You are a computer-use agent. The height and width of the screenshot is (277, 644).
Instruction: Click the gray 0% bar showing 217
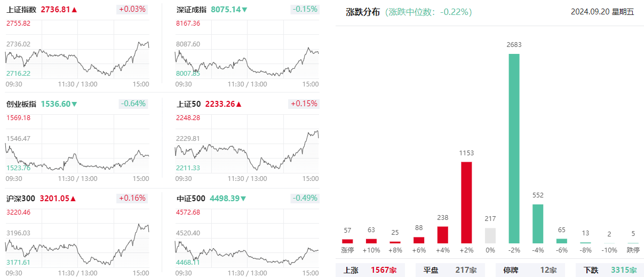click(490, 235)
